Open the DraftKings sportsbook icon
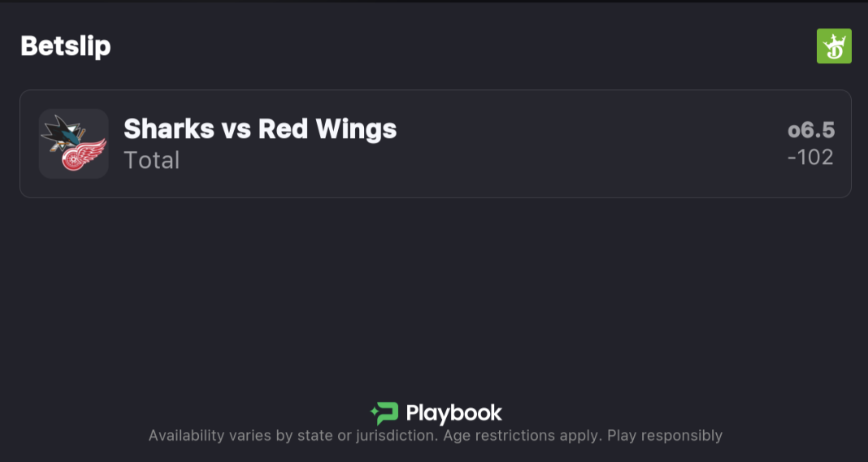The image size is (868, 462). click(x=834, y=46)
